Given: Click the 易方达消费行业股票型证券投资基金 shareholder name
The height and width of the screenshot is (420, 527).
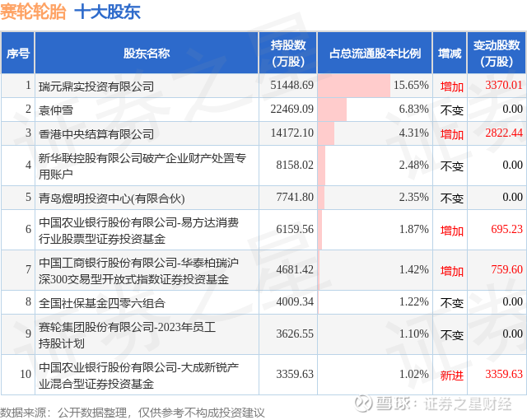Looking at the screenshot, I should (x=138, y=231).
